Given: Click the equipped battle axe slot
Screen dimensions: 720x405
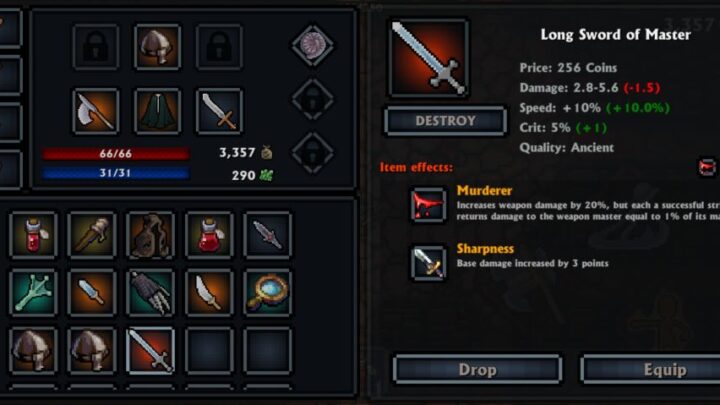Looking at the screenshot, I should (96, 111).
